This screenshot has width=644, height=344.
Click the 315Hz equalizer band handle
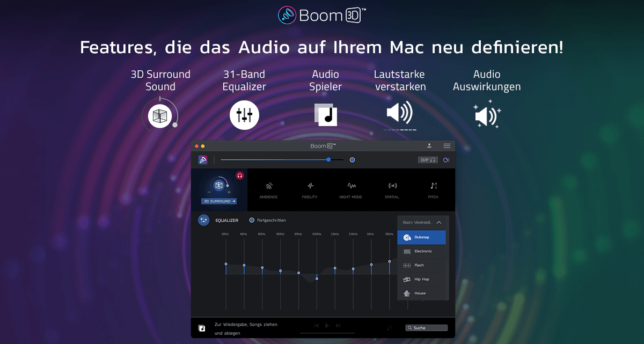(299, 273)
